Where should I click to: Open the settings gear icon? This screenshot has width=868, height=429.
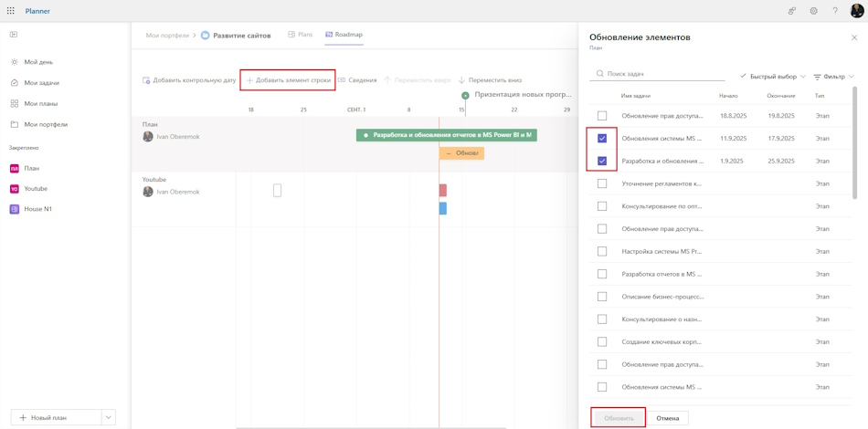coord(814,11)
